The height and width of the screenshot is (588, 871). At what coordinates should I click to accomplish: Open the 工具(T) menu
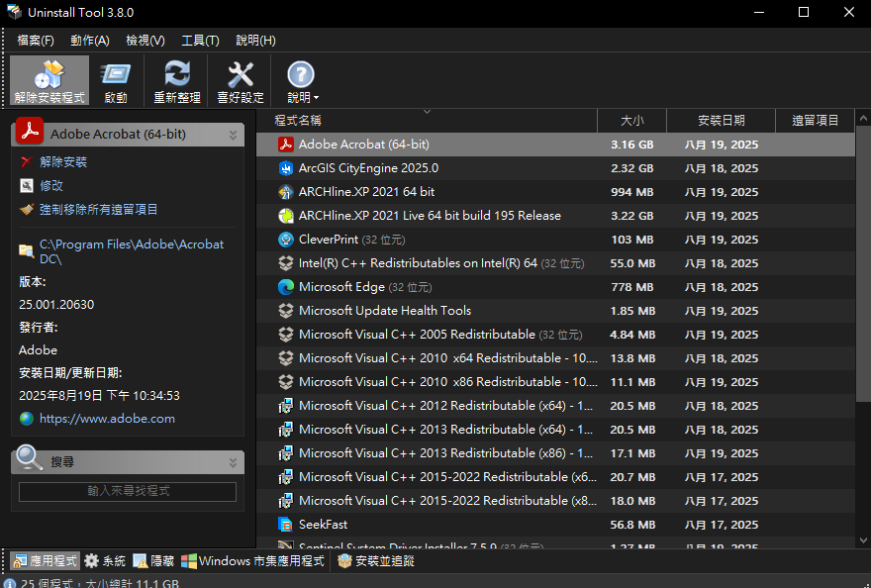coord(200,41)
